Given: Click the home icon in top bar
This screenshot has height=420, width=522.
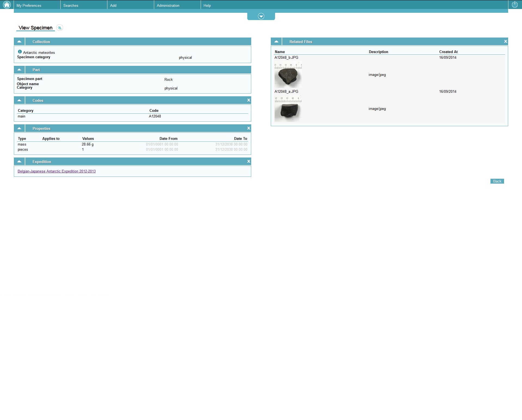Looking at the screenshot, I should 7,5.
